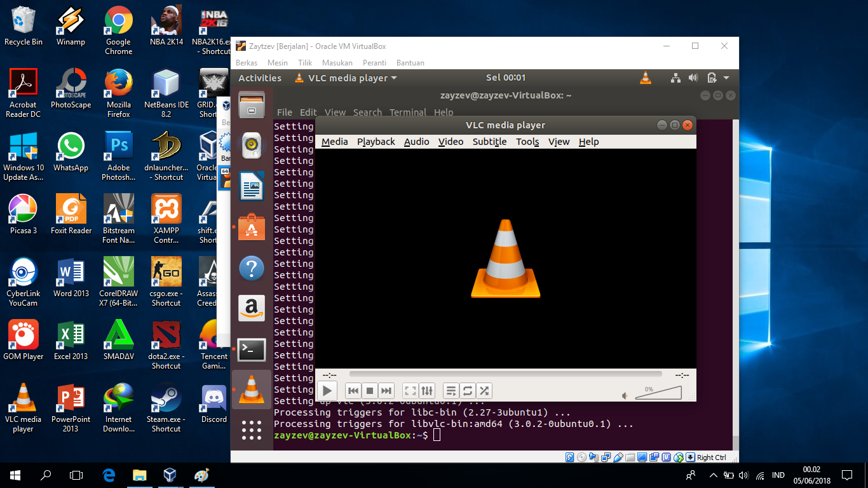Click VLC cone indicator in GNOME top bar
Viewport: 868px width, 488px height.
click(x=645, y=78)
